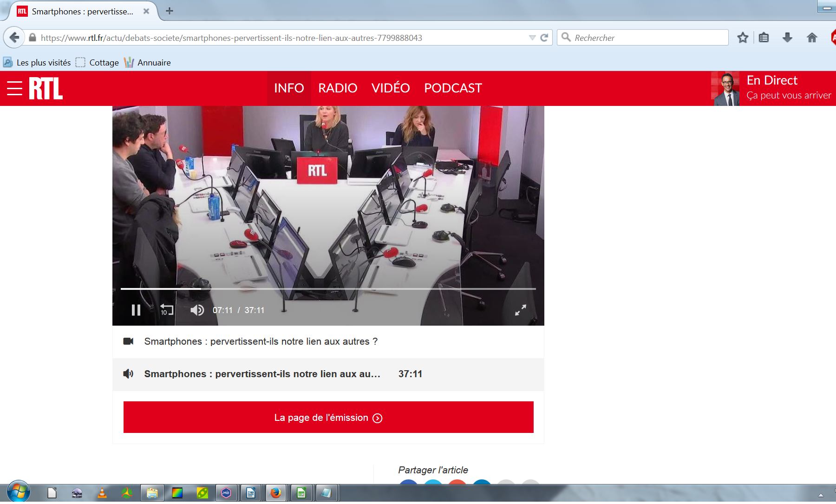Open the URL history dropdown arrow
This screenshot has height=504, width=836.
[x=532, y=38]
